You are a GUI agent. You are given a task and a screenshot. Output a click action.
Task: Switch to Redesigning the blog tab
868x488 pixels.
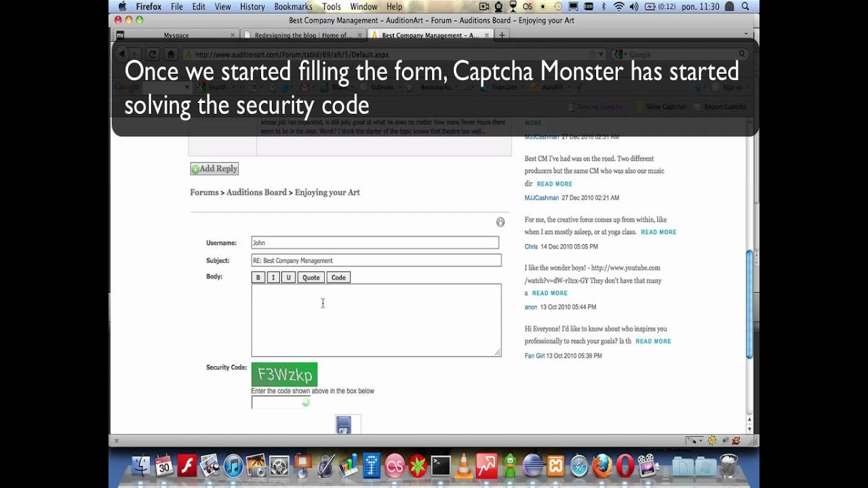pyautogui.click(x=304, y=35)
